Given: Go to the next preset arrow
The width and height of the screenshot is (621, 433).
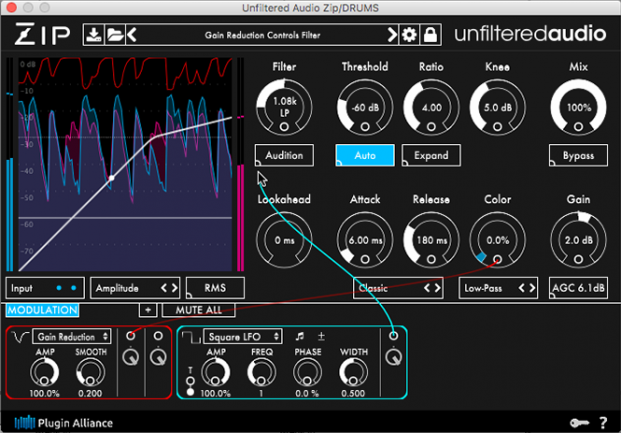Looking at the screenshot, I should tap(393, 36).
